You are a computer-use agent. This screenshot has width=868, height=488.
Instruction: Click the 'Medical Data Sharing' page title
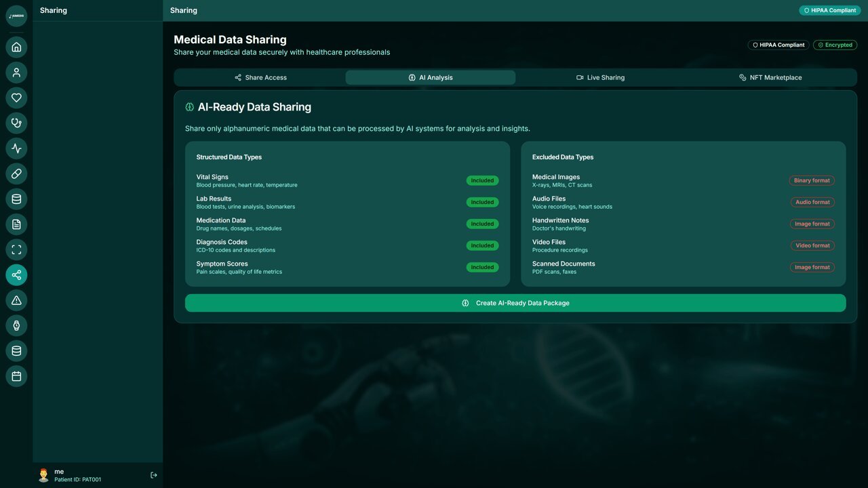pyautogui.click(x=230, y=39)
